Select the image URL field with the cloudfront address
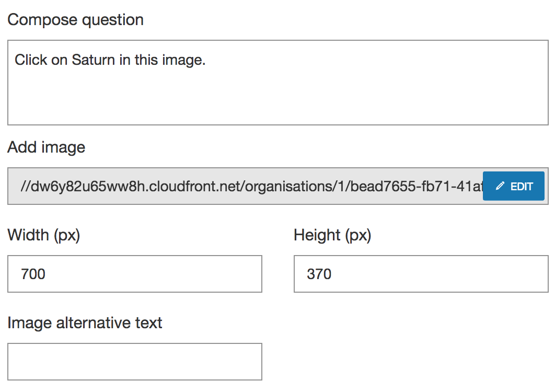Image resolution: width=555 pixels, height=392 pixels. (245, 186)
